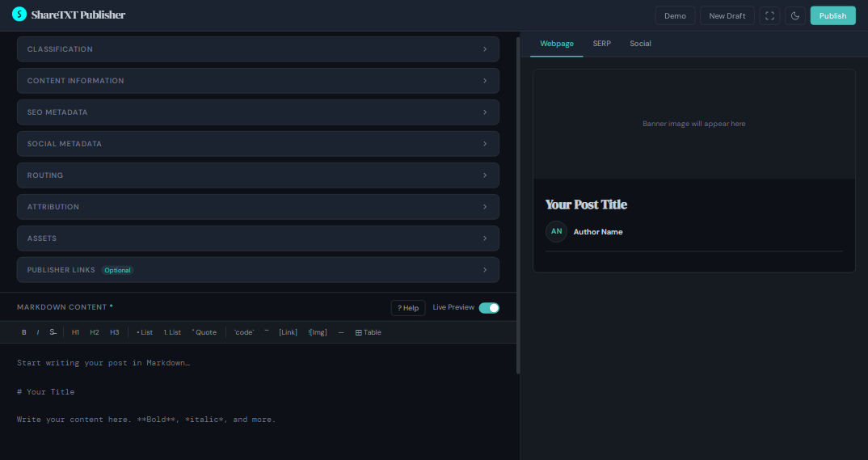Click into the markdown content editor
The width and height of the screenshot is (868, 460).
pyautogui.click(x=258, y=402)
